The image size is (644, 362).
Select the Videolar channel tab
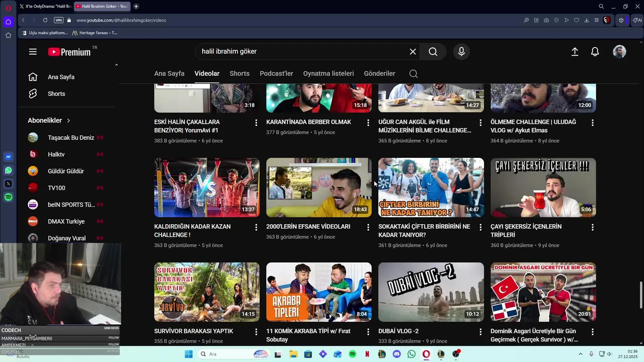click(x=207, y=73)
